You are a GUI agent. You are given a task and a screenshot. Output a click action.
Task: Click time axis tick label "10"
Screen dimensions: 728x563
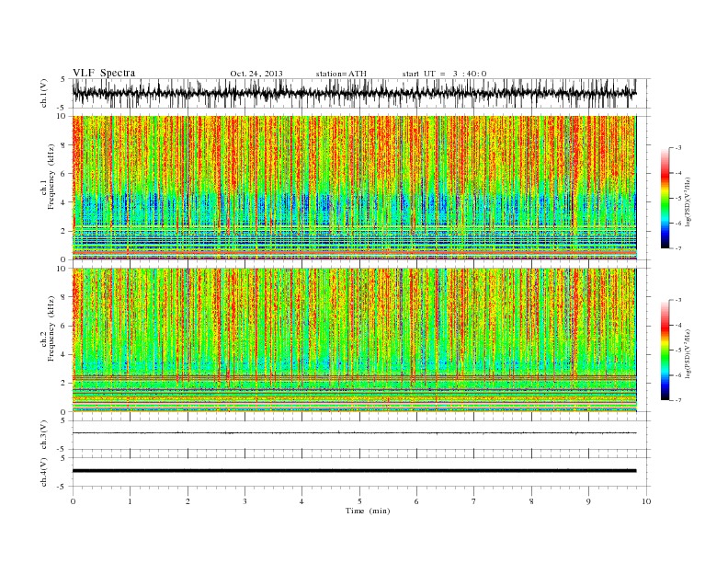646,501
